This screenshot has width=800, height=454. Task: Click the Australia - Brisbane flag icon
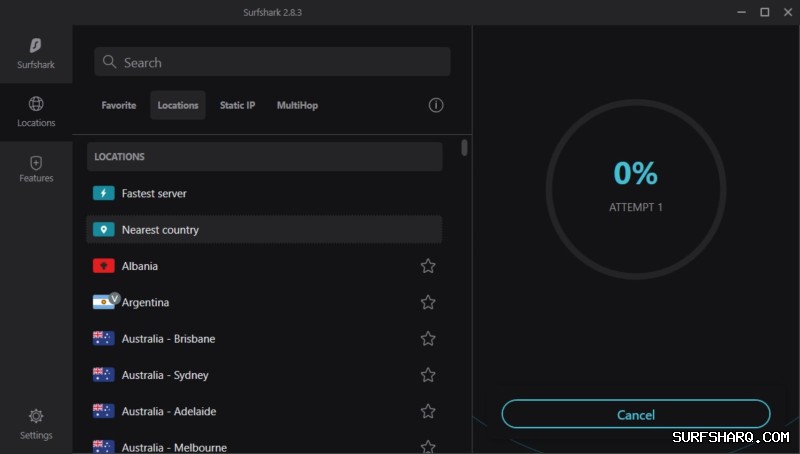[x=104, y=338]
